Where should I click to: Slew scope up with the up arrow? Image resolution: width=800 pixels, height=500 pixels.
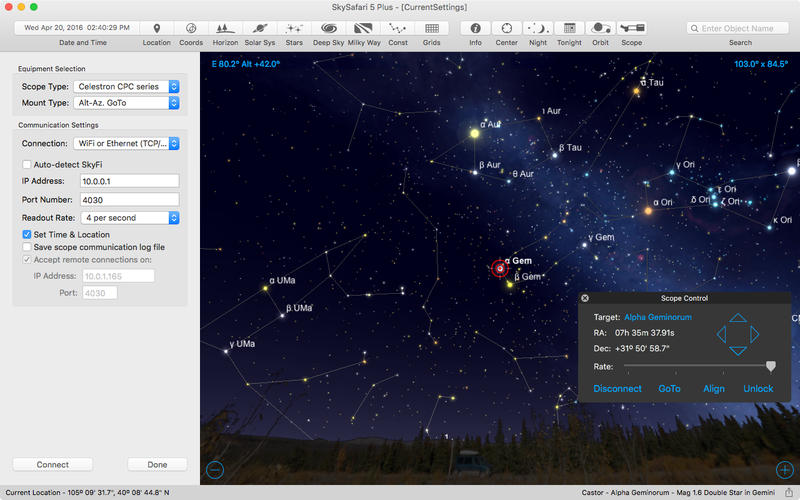tap(738, 318)
